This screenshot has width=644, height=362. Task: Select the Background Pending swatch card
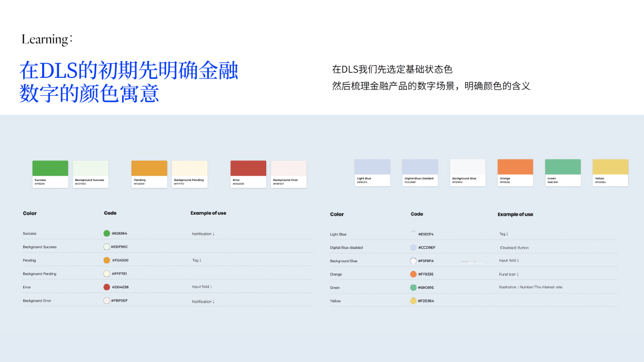click(x=189, y=174)
